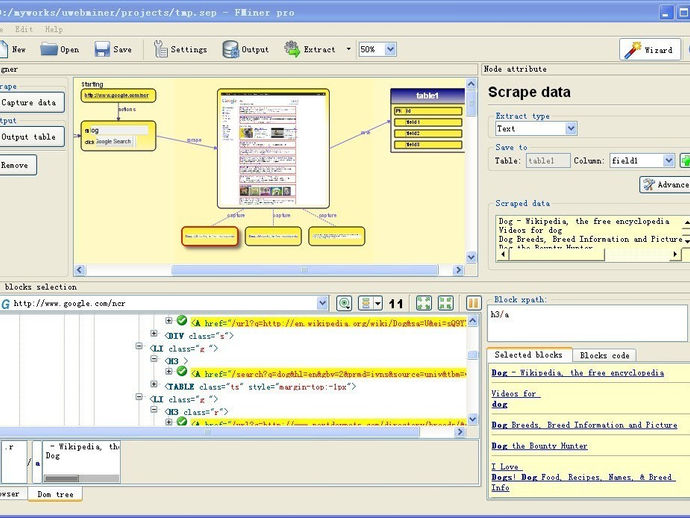Select the table1 node header in the designer
This screenshot has width=690, height=518.
(x=427, y=96)
